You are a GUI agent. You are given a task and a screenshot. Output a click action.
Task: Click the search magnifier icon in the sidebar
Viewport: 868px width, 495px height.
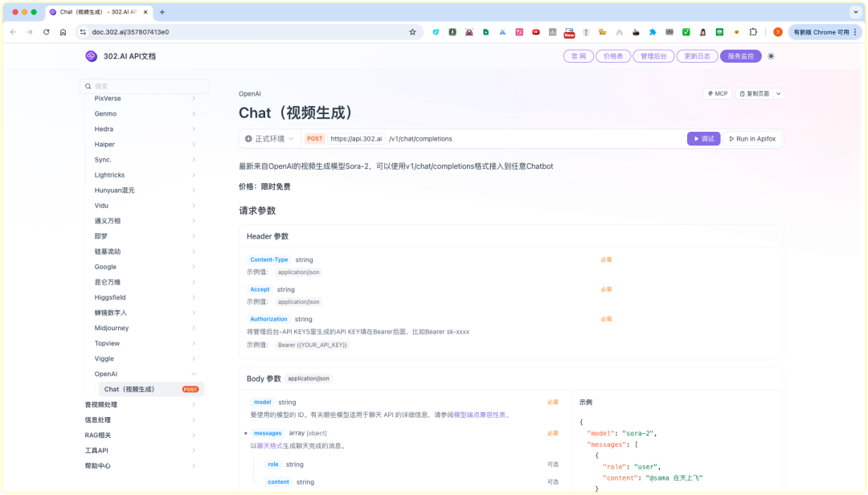[88, 86]
